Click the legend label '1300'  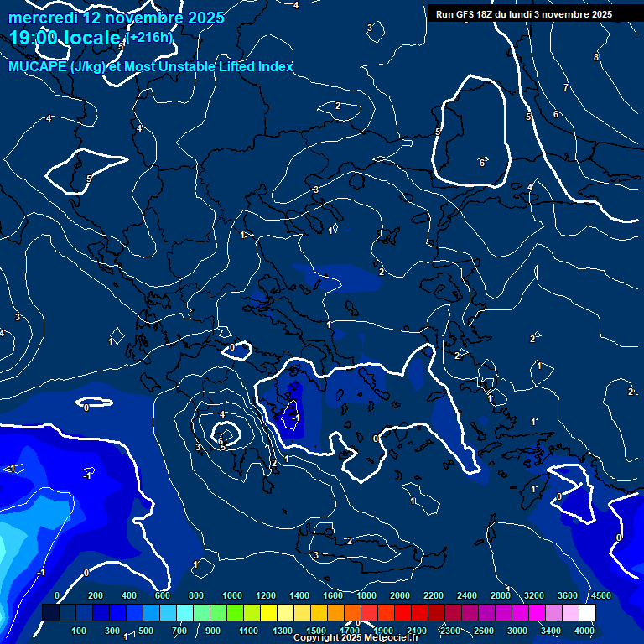(283, 631)
